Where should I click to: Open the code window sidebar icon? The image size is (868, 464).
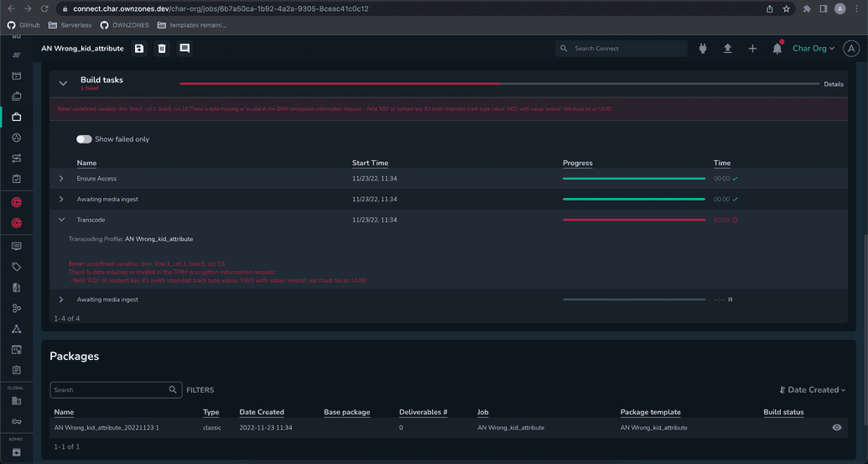(17, 350)
